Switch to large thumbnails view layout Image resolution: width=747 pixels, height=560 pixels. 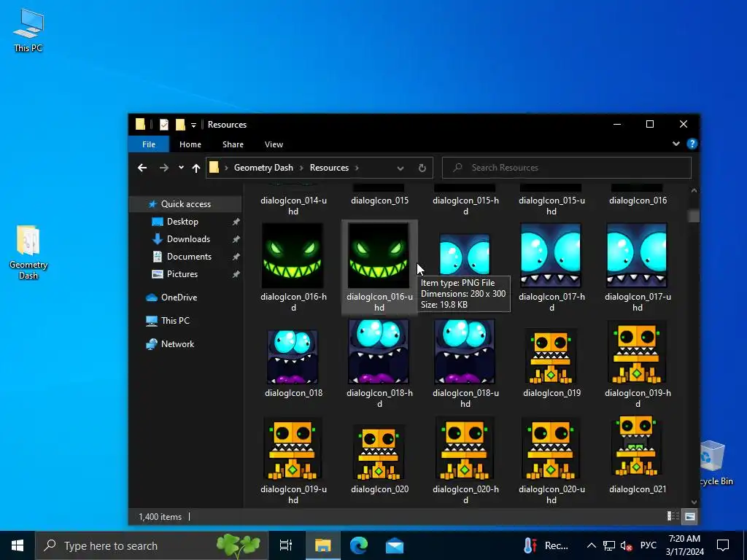(x=690, y=516)
